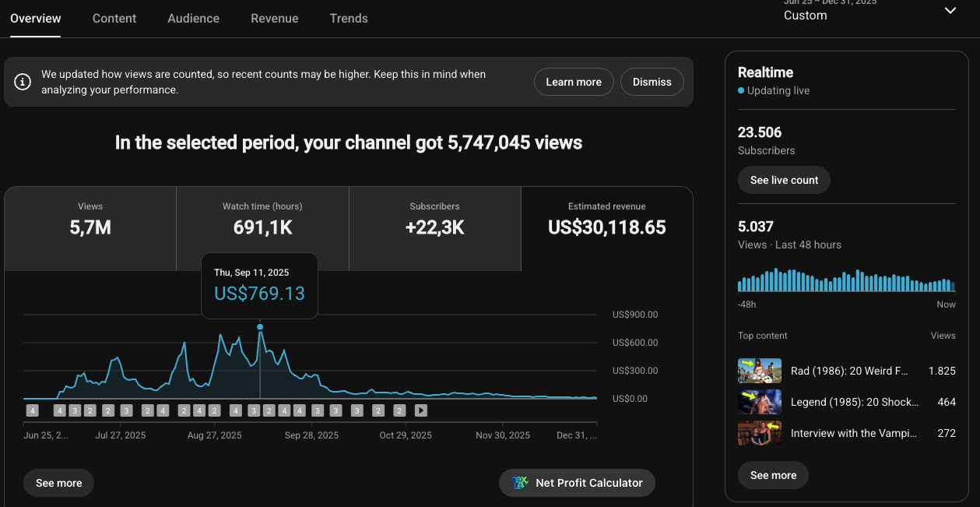This screenshot has height=507, width=980.
Task: Select the Trends tab
Action: click(349, 18)
